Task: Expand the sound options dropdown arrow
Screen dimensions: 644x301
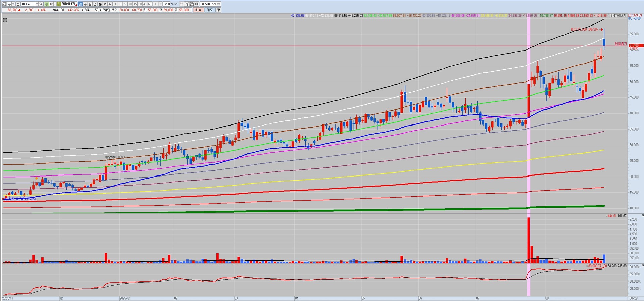Action: pos(54,4)
